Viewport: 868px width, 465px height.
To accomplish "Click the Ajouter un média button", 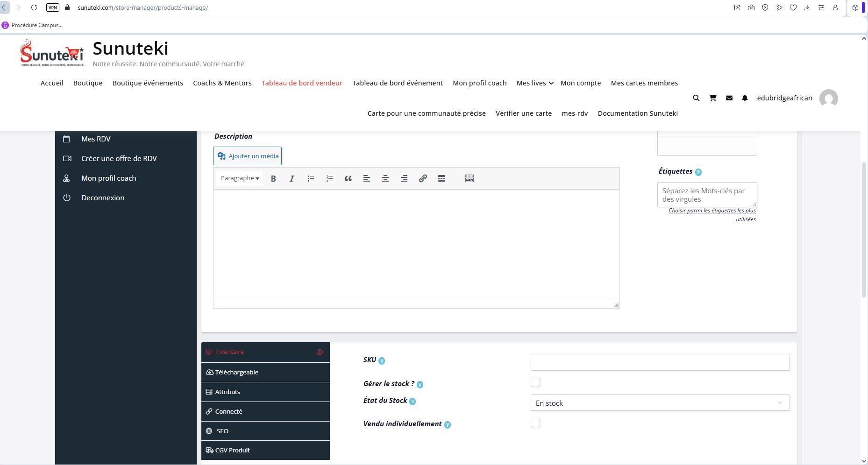I will [248, 156].
